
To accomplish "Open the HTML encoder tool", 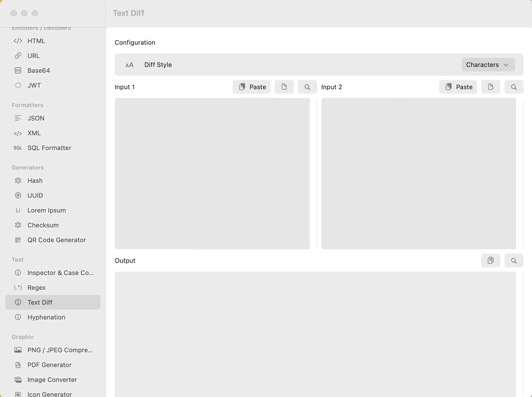I will coord(52,41).
